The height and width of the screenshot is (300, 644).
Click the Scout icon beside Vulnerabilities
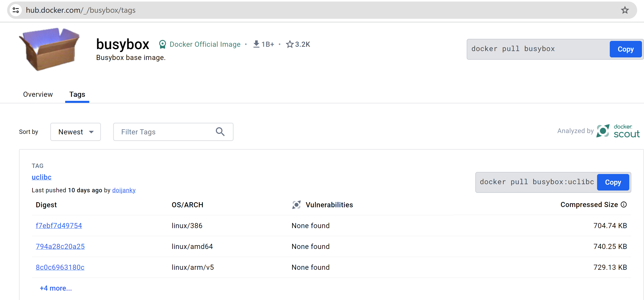click(x=296, y=205)
